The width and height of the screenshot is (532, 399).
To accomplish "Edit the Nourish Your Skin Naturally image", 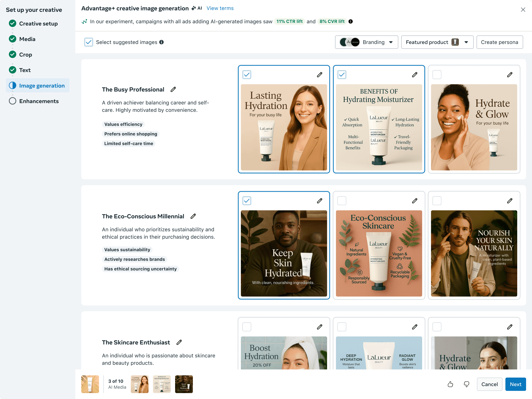I will pos(510,201).
